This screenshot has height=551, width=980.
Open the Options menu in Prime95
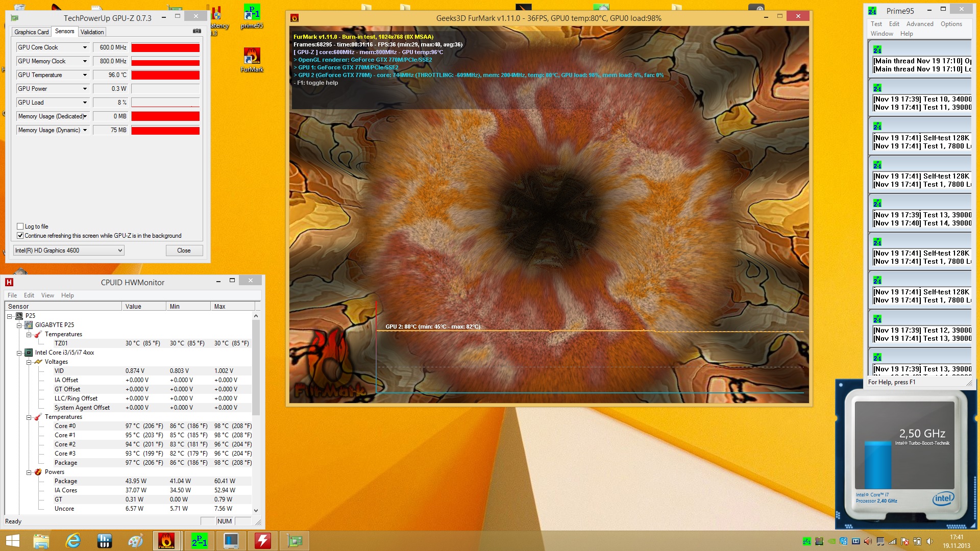coord(951,24)
